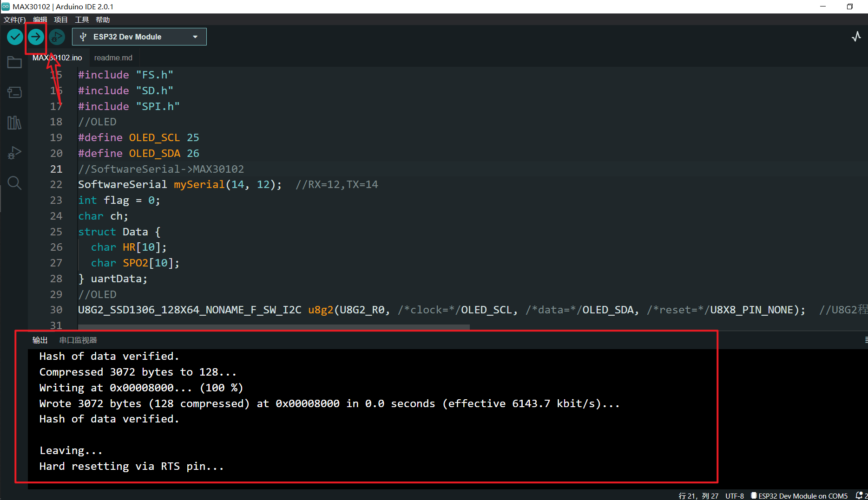Click the '} uartData;' code line
Image resolution: width=868 pixels, height=500 pixels.
tap(112, 279)
